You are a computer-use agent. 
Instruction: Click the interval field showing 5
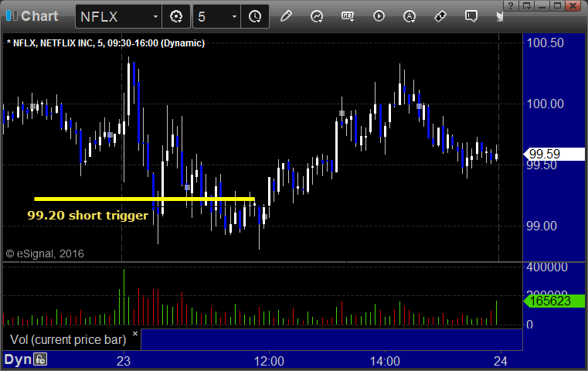pyautogui.click(x=212, y=16)
